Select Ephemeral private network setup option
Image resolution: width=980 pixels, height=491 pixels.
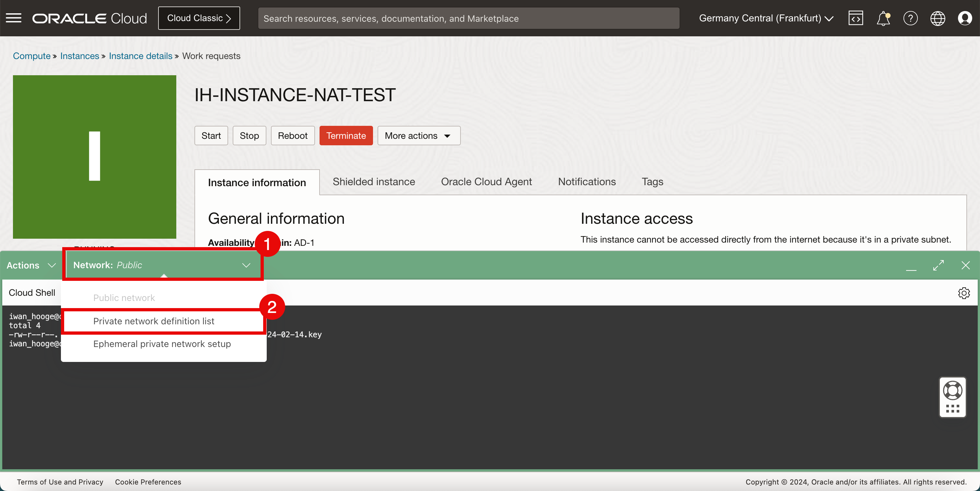coord(162,344)
